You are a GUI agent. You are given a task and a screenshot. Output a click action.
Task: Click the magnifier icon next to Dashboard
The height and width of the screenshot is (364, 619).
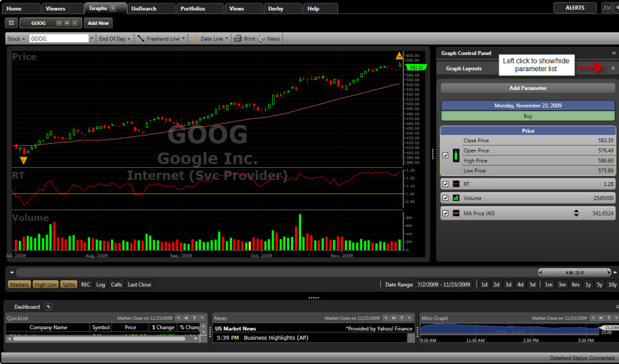pos(48,307)
